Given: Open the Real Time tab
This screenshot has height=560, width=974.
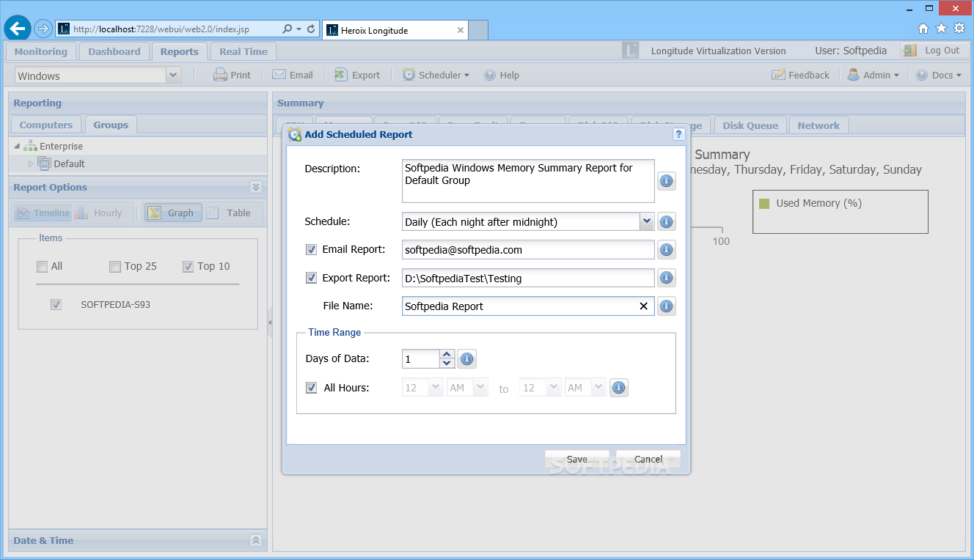Looking at the screenshot, I should pos(243,51).
